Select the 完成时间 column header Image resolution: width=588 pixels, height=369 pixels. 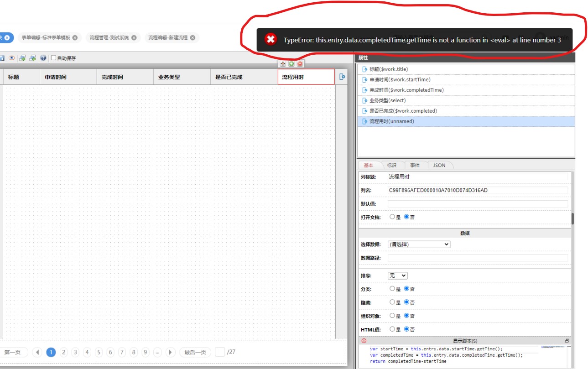coord(125,77)
